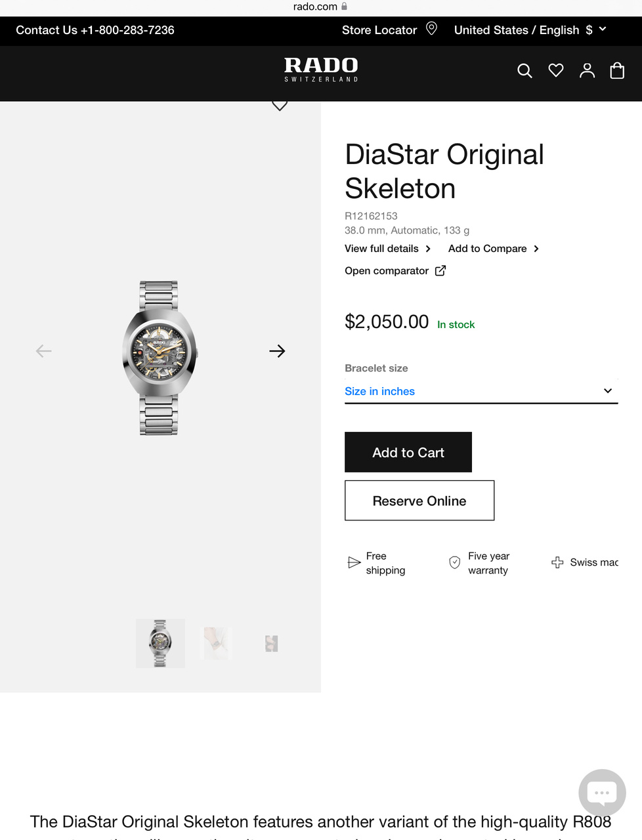The image size is (642, 840).
Task: Call the Contact Us phone number
Action: (95, 30)
